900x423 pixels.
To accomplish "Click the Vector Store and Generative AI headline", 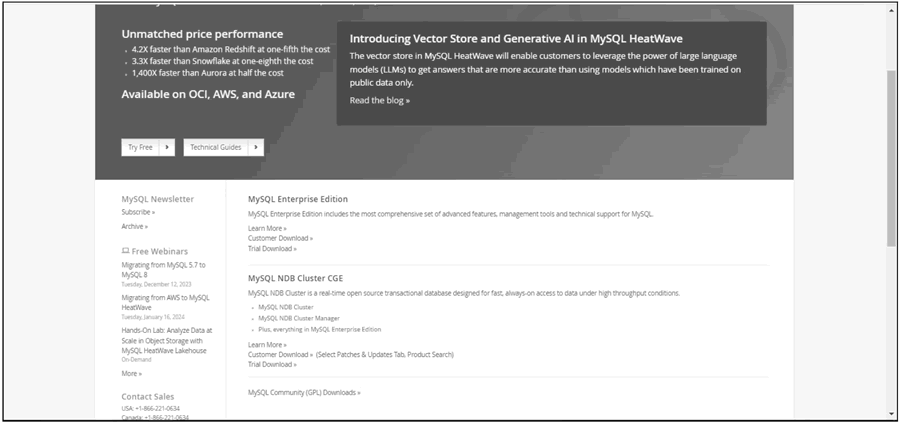I will point(516,39).
